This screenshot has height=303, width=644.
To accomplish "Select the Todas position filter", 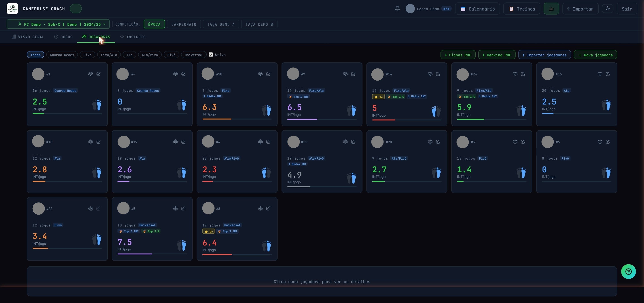I will click(36, 55).
